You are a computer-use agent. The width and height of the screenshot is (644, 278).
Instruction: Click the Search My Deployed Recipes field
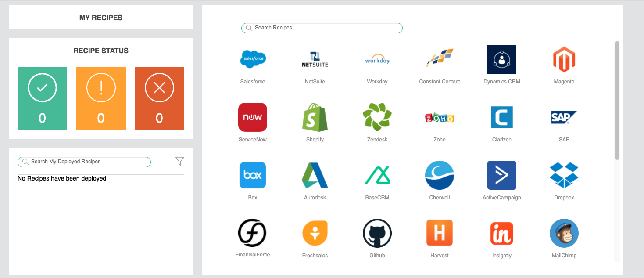pyautogui.click(x=84, y=162)
